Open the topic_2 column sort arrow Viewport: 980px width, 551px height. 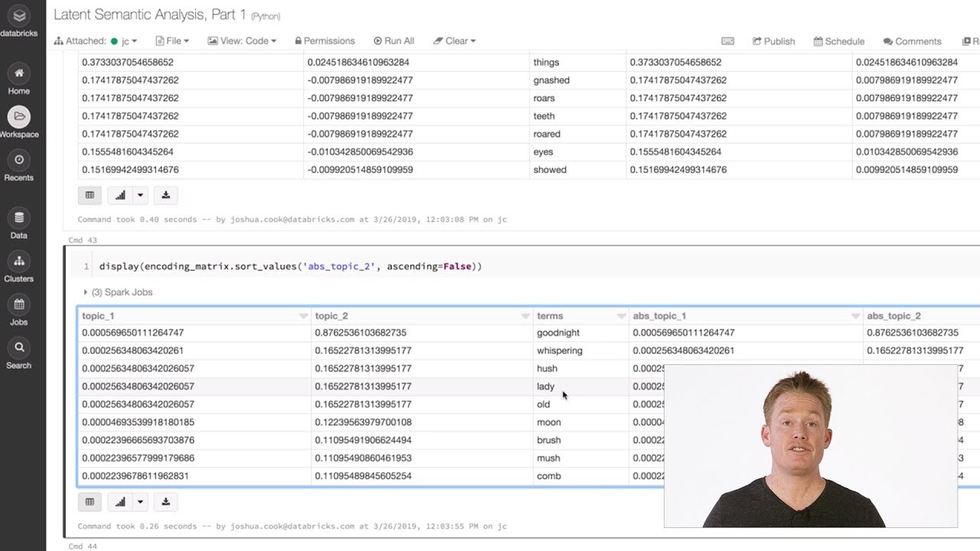(525, 316)
